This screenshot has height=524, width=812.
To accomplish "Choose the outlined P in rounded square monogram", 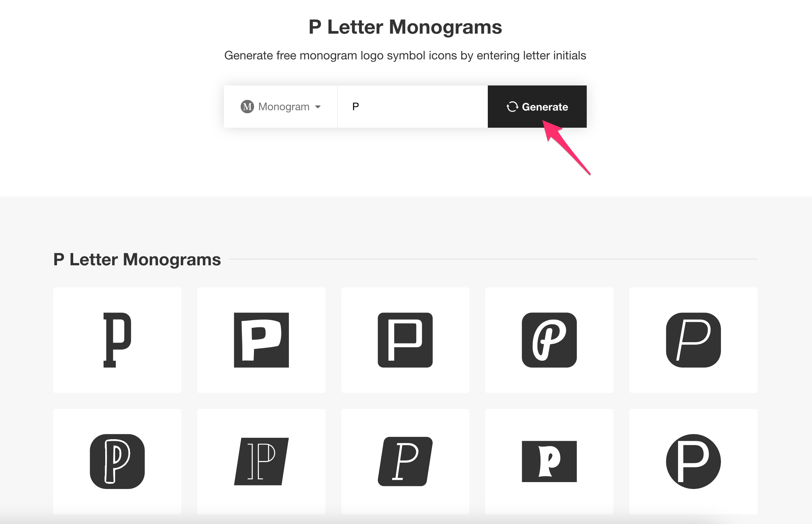I will click(405, 340).
